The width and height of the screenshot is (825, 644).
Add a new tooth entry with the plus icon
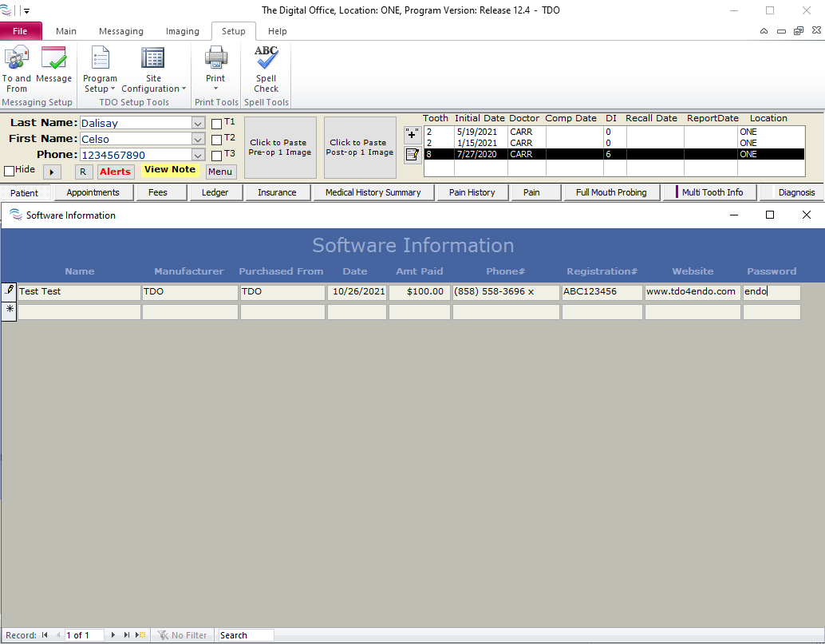click(412, 135)
